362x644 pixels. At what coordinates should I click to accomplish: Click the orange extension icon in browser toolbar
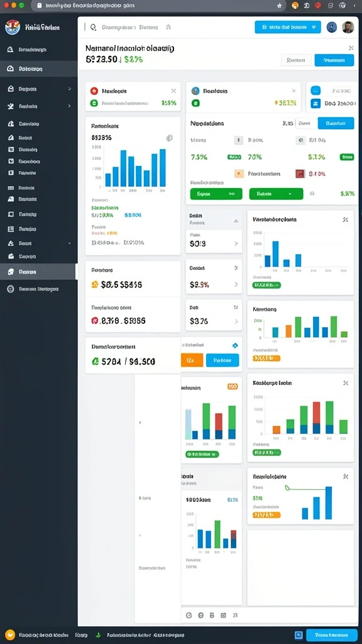point(295,6)
